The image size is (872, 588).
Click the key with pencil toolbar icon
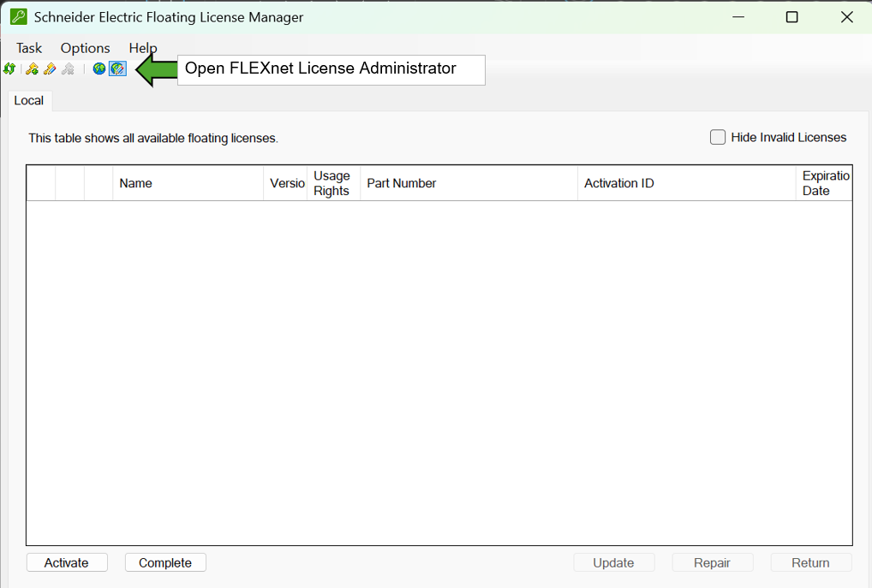pyautogui.click(x=50, y=69)
